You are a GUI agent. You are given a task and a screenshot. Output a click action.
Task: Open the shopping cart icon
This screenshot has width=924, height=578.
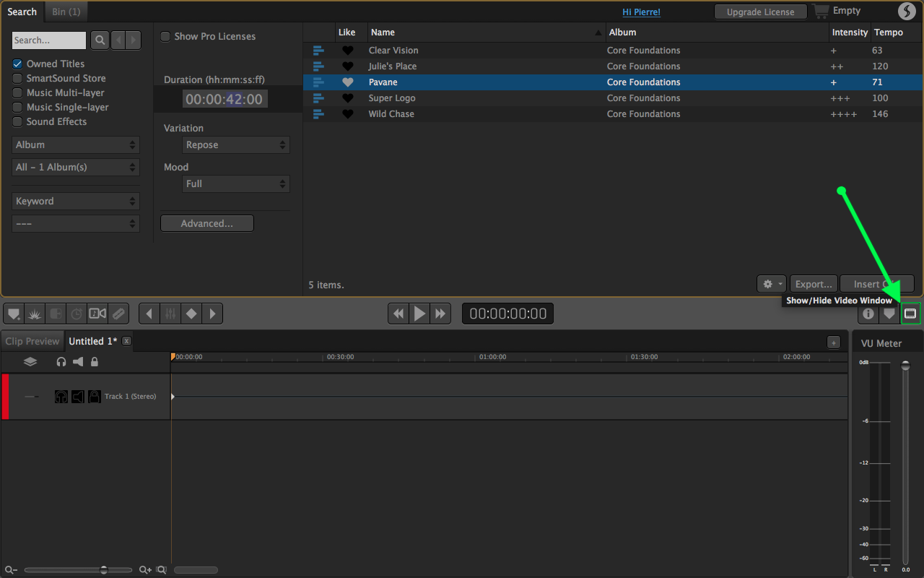[821, 11]
